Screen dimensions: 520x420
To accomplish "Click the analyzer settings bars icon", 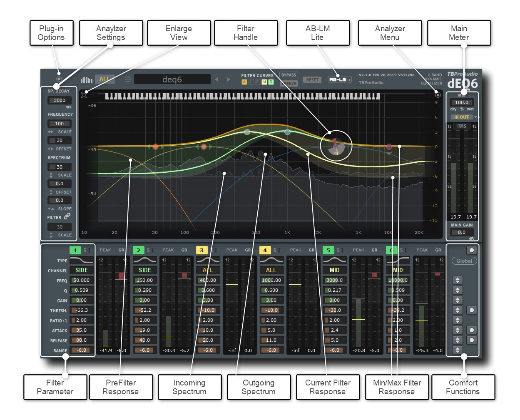I will [86, 80].
